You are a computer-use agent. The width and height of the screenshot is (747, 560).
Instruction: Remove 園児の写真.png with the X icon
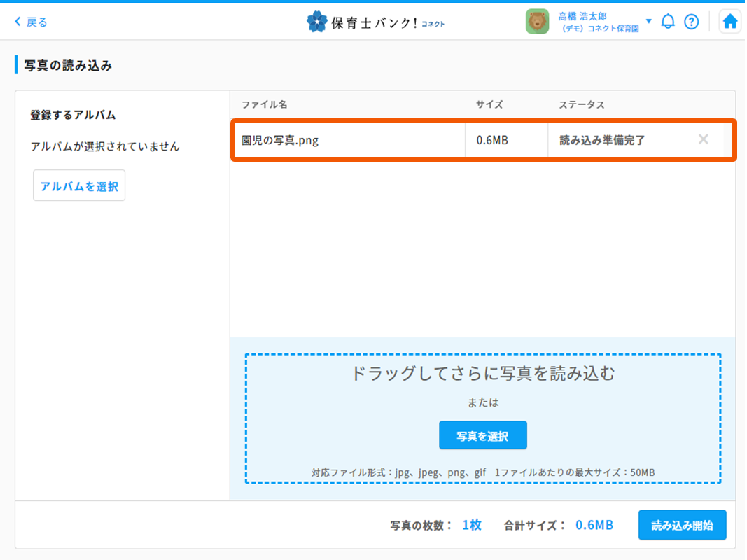point(704,139)
